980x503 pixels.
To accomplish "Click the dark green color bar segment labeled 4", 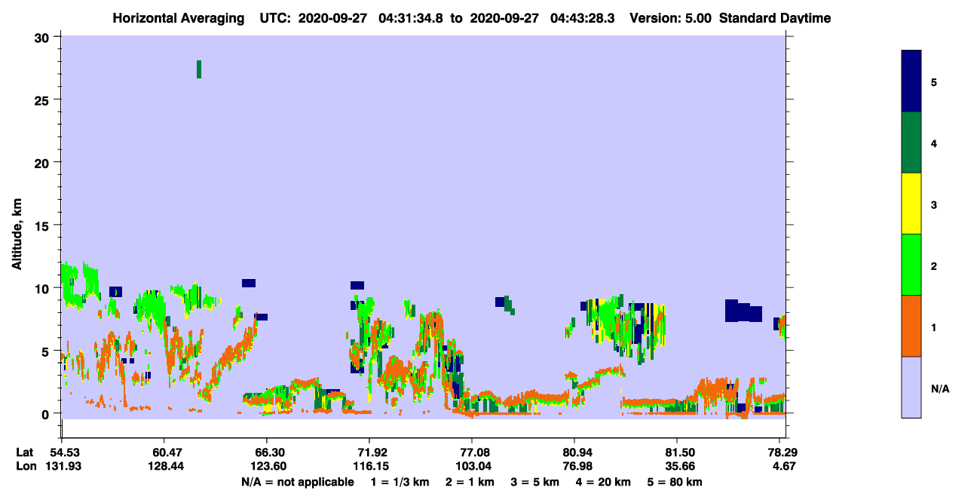I will [911, 143].
